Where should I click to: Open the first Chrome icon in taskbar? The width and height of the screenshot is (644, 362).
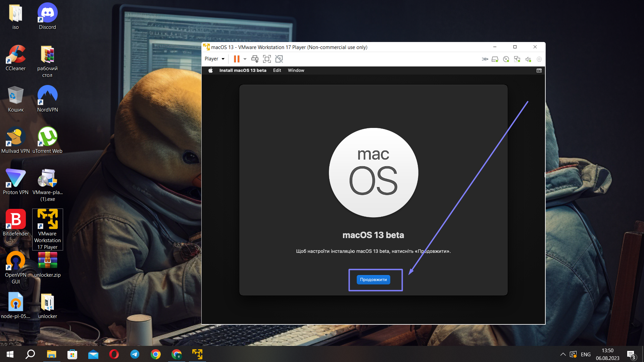[x=155, y=354]
